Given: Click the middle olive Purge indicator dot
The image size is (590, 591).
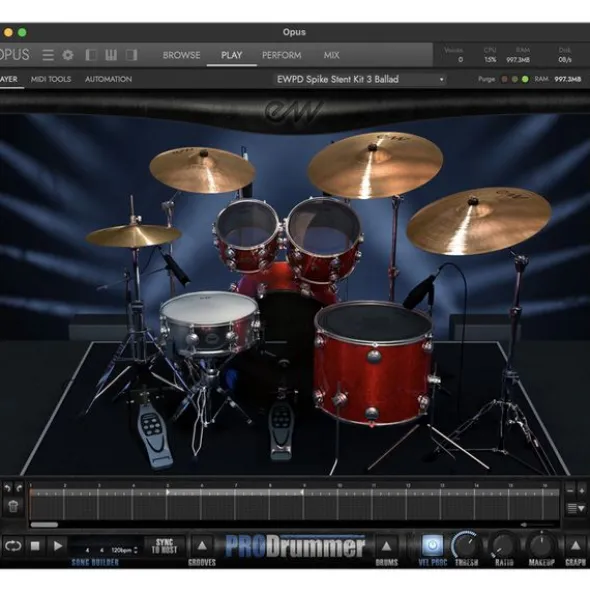Looking at the screenshot, I should (514, 79).
